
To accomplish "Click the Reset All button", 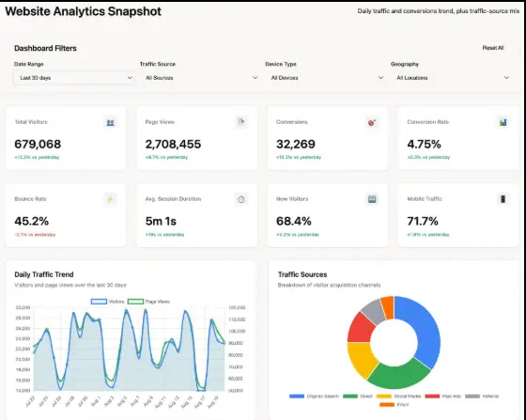I will point(493,48).
